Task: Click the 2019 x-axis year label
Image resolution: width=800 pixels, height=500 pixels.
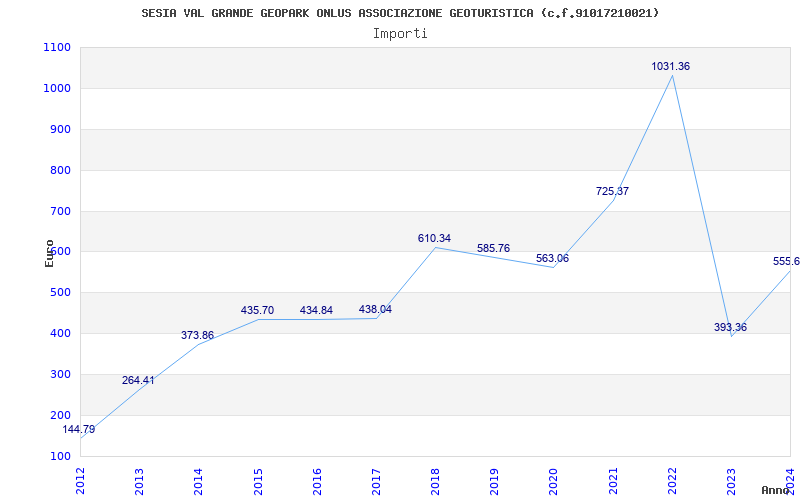Action: tap(494, 481)
